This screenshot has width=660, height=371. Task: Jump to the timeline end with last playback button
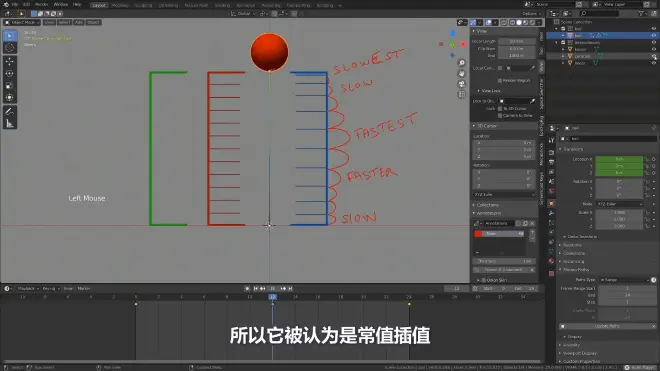point(290,288)
